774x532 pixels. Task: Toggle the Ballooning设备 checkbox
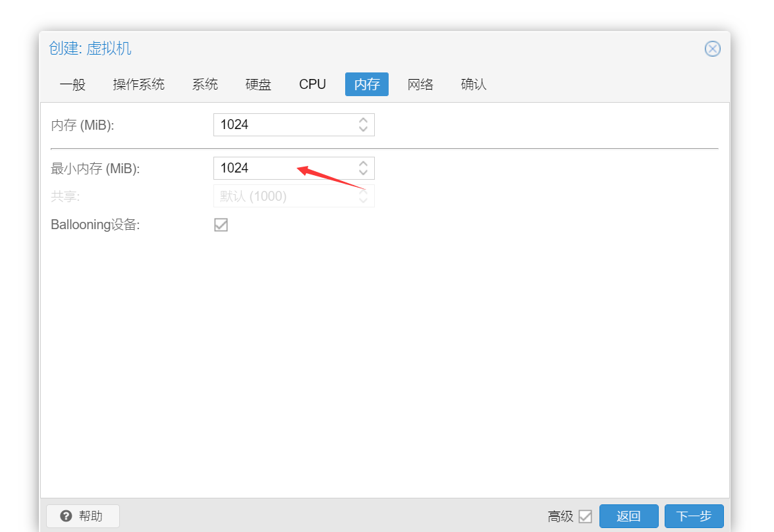(x=221, y=225)
